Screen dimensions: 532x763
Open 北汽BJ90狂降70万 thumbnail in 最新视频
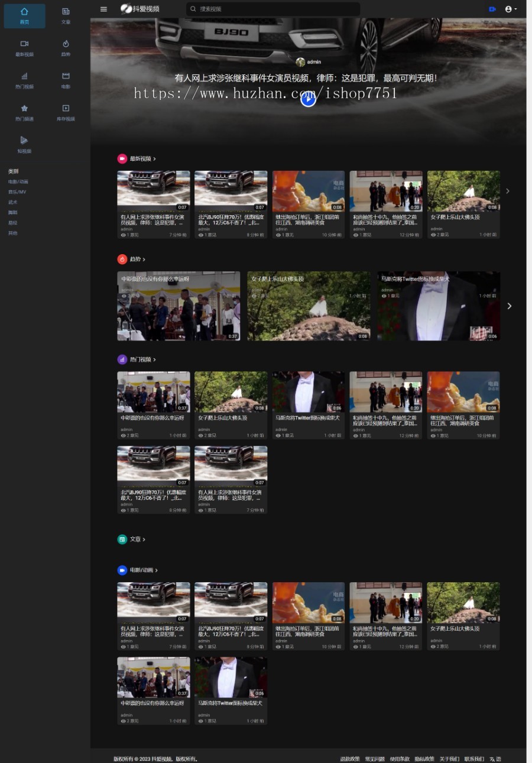coord(231,191)
